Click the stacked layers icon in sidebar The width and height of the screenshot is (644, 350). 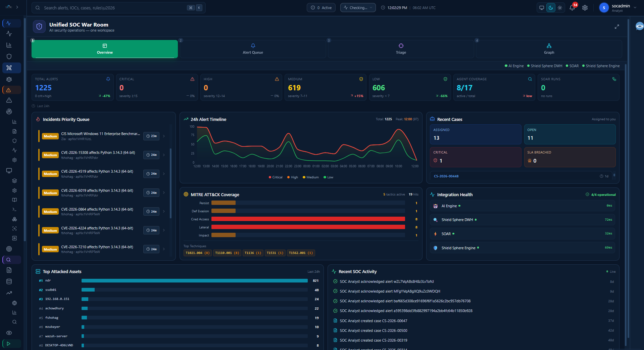pyautogui.click(x=14, y=181)
